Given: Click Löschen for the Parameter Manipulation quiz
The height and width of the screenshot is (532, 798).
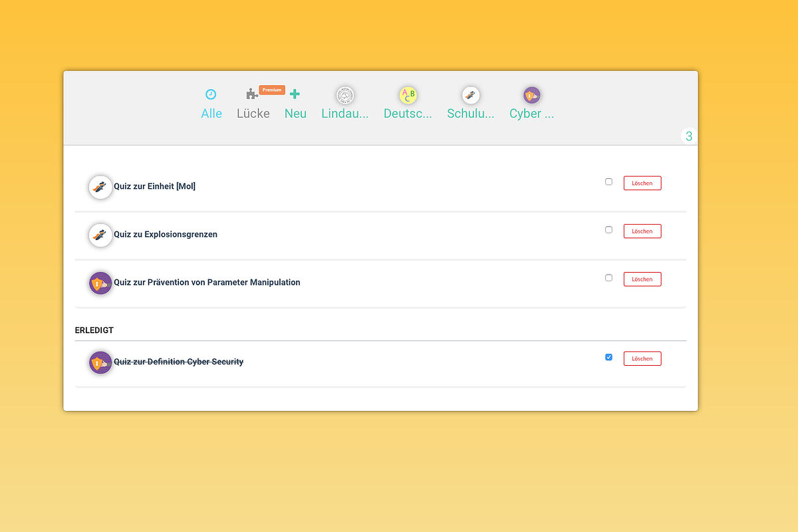Looking at the screenshot, I should point(642,279).
